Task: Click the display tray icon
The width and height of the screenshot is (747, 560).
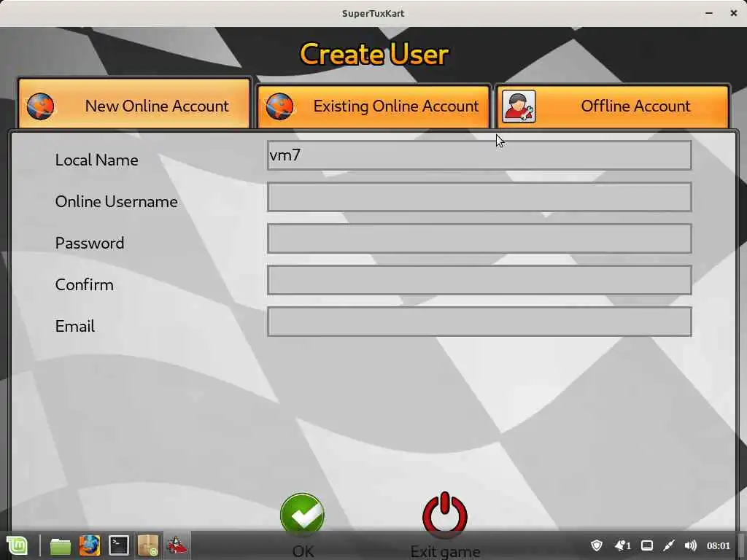Action: point(647,545)
